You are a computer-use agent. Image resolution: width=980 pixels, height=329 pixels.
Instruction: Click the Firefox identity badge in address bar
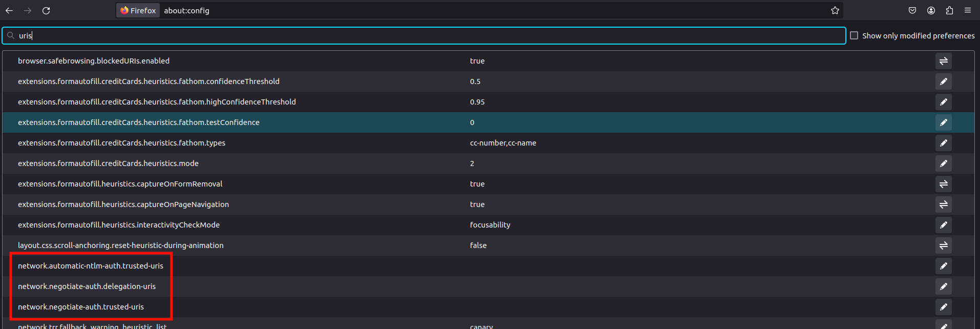[x=138, y=10]
